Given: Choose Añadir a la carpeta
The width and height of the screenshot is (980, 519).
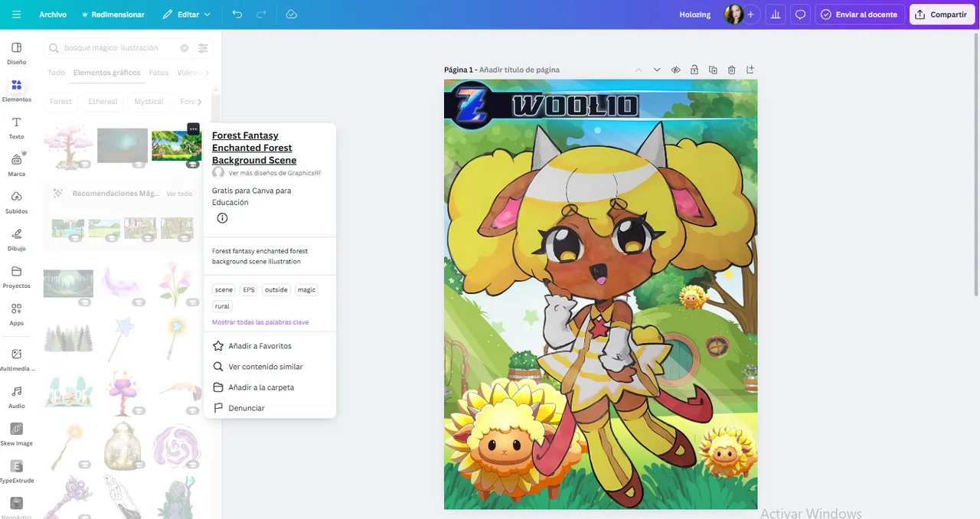Looking at the screenshot, I should [x=269, y=387].
